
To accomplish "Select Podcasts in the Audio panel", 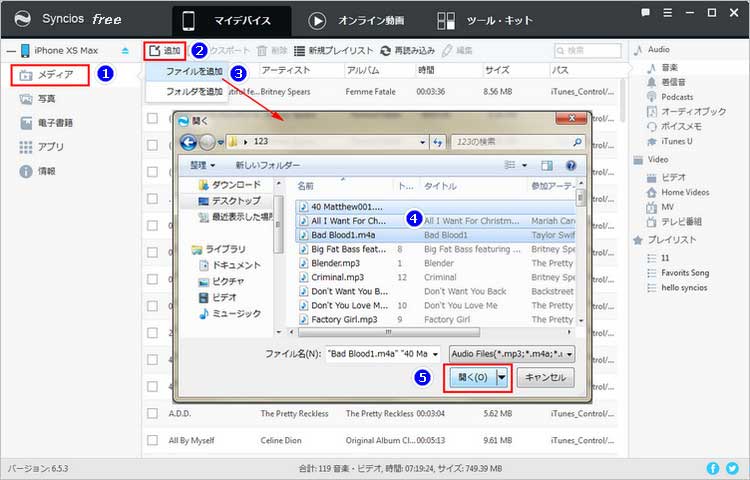I will point(670,97).
